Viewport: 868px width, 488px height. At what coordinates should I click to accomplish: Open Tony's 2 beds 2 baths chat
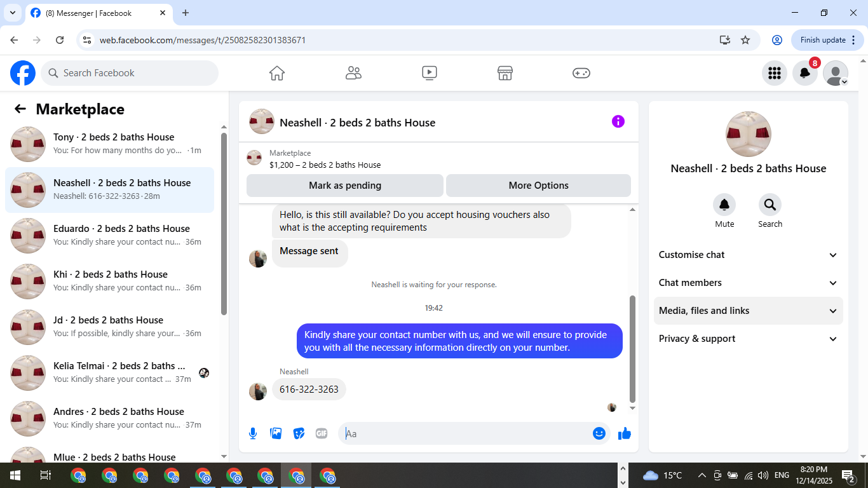[x=109, y=144]
